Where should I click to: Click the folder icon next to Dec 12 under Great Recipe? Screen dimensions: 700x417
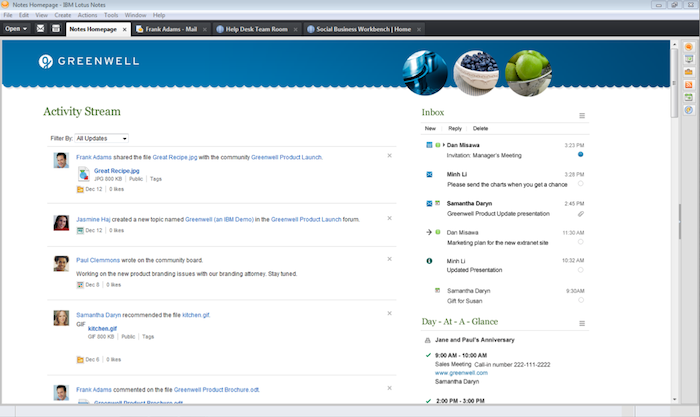point(80,189)
